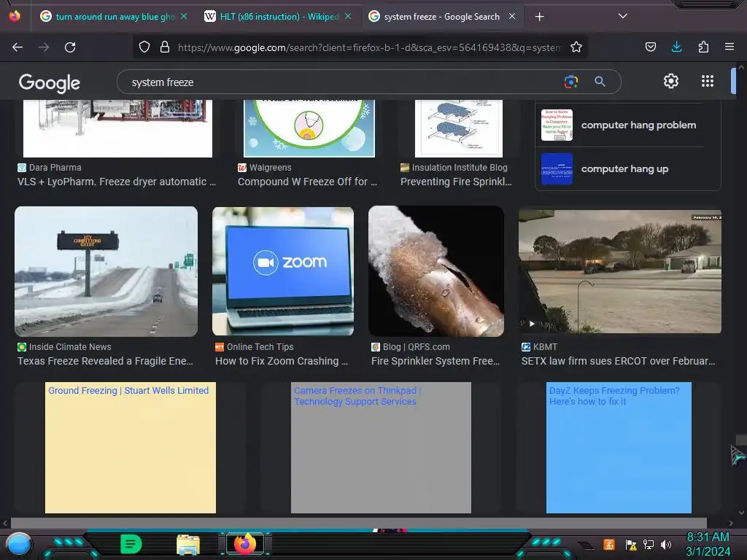747x560 pixels.
Task: Close the HLT Wikipedia tab
Action: coord(348,16)
